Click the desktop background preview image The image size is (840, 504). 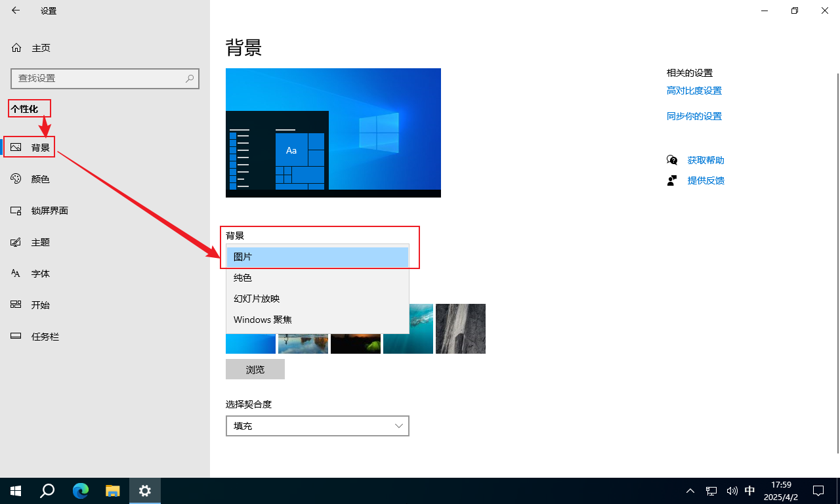(333, 133)
